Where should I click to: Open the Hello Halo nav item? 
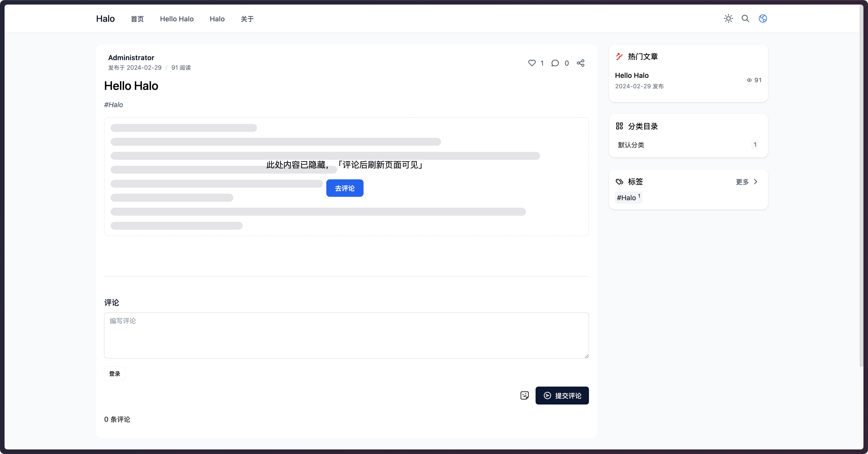[177, 19]
